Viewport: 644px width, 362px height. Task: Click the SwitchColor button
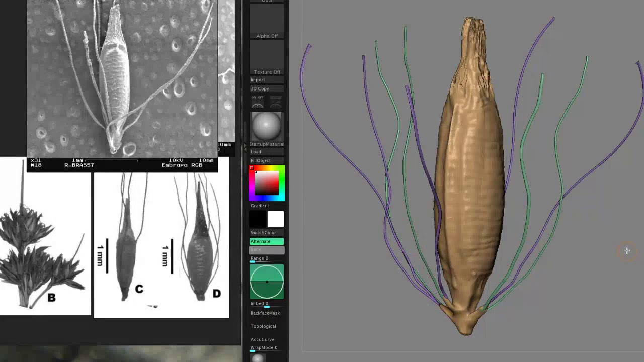(267, 233)
